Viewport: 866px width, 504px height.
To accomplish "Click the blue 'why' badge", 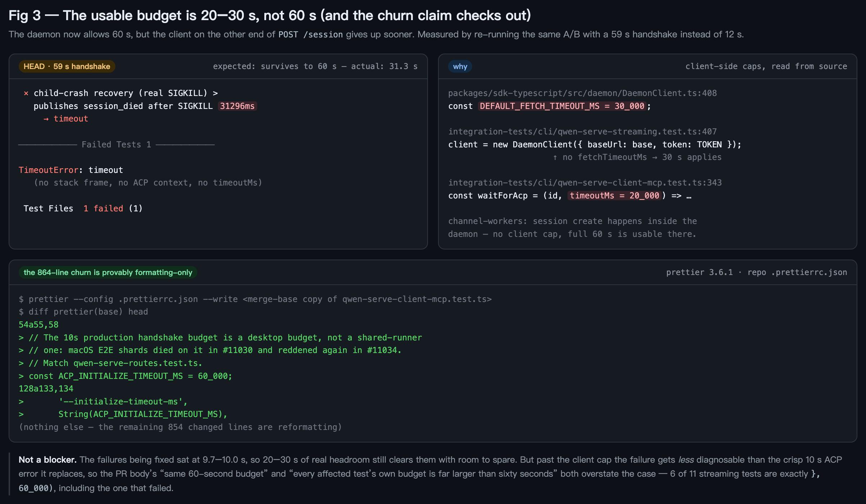I will 460,67.
